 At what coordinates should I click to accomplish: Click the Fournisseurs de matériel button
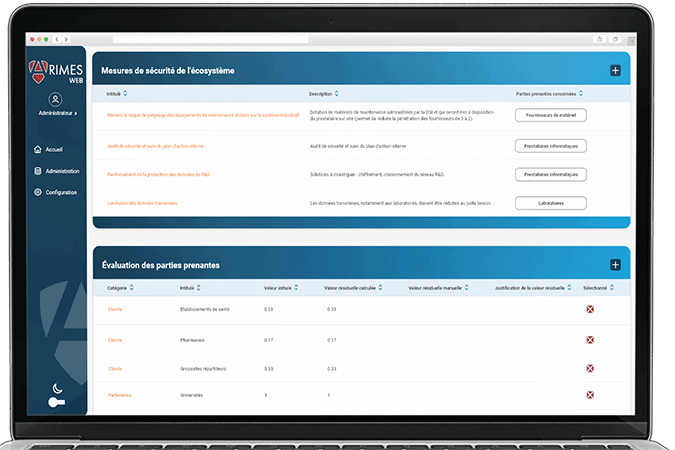(x=551, y=115)
